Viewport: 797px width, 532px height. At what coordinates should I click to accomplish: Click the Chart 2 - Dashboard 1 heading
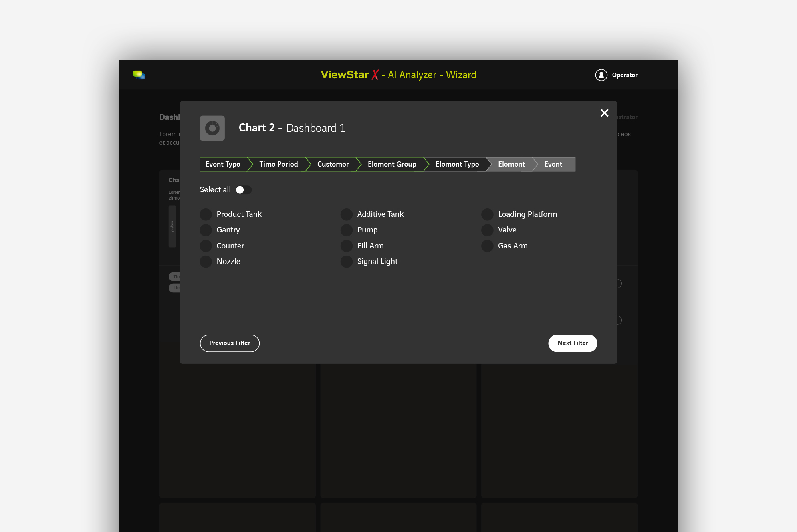pyautogui.click(x=292, y=128)
